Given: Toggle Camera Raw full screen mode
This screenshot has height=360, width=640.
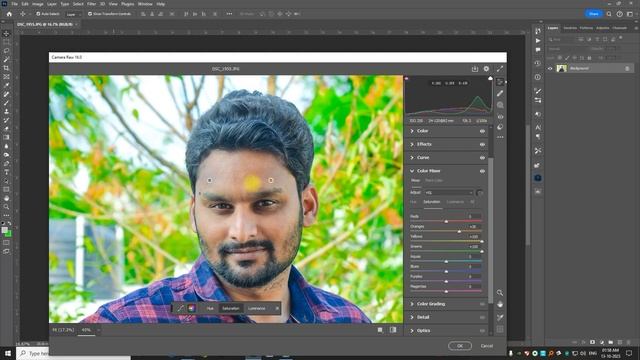Looking at the screenshot, I should click(x=500, y=69).
